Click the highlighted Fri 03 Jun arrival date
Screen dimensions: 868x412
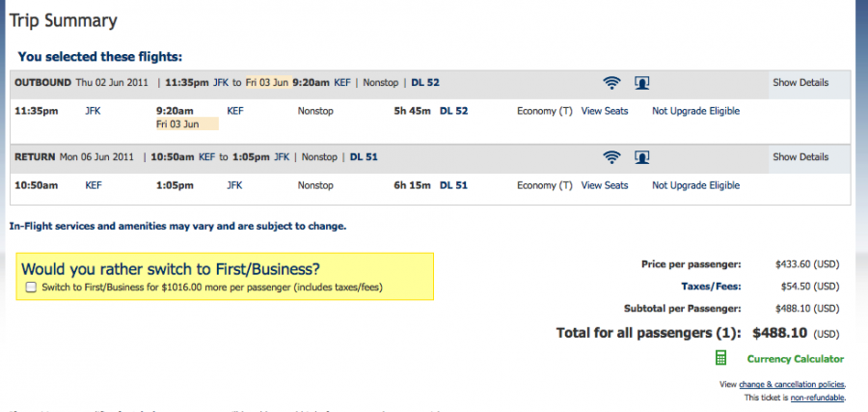187,124
